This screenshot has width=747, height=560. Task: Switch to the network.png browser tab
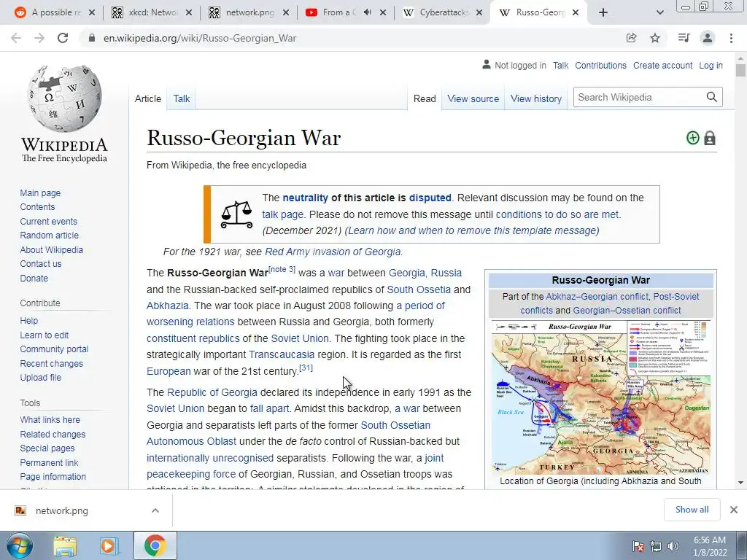tap(249, 12)
